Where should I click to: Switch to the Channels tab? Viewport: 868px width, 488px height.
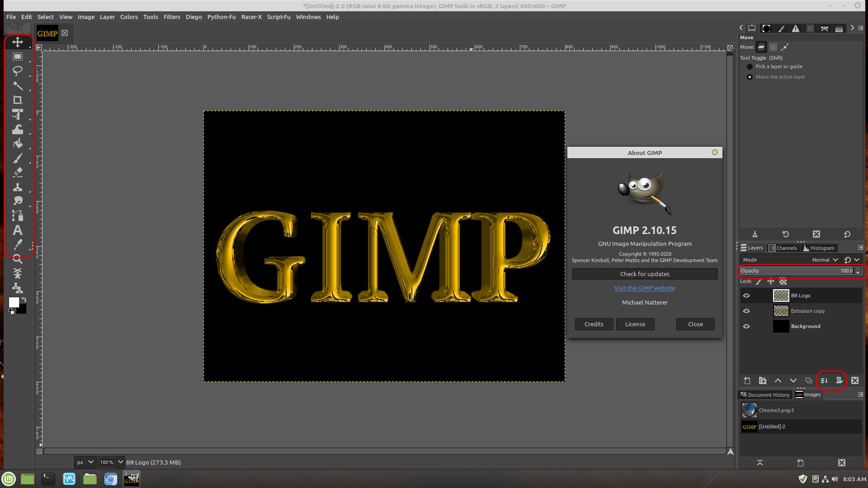point(783,248)
